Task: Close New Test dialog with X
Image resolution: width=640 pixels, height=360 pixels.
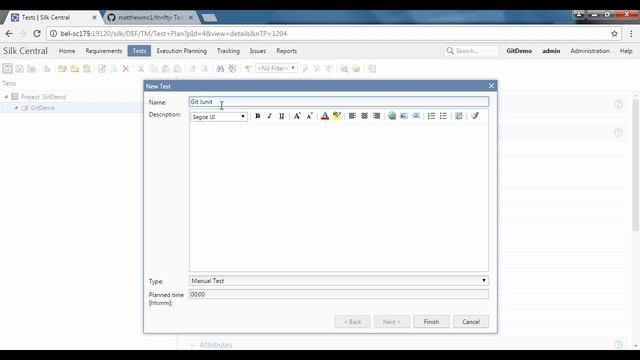Action: click(x=491, y=86)
